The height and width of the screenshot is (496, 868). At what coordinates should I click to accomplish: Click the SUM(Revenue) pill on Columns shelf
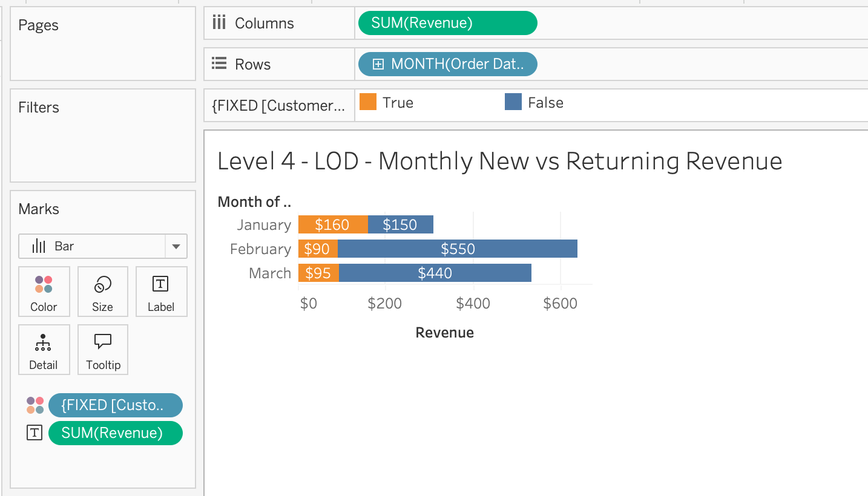pos(447,23)
